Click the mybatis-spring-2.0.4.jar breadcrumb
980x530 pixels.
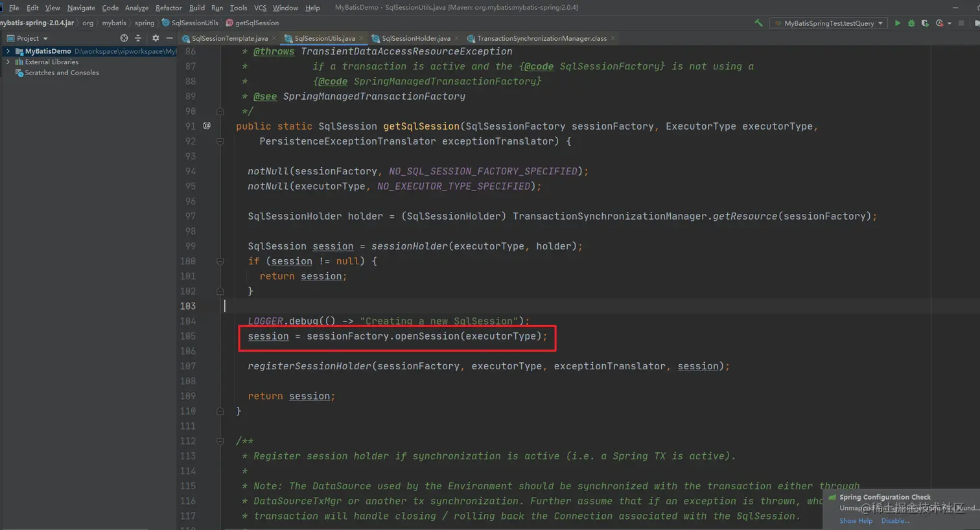[x=37, y=23]
